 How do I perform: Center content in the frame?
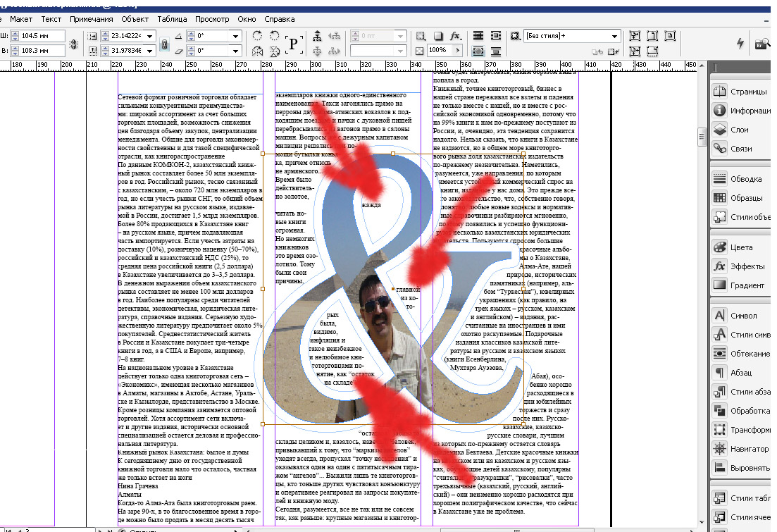pyautogui.click(x=670, y=36)
